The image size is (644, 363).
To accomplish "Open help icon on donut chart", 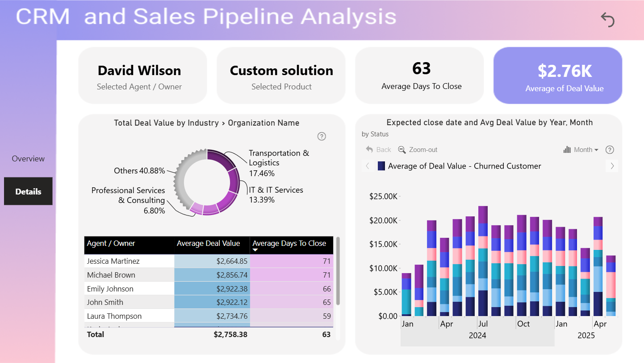I will [x=322, y=136].
